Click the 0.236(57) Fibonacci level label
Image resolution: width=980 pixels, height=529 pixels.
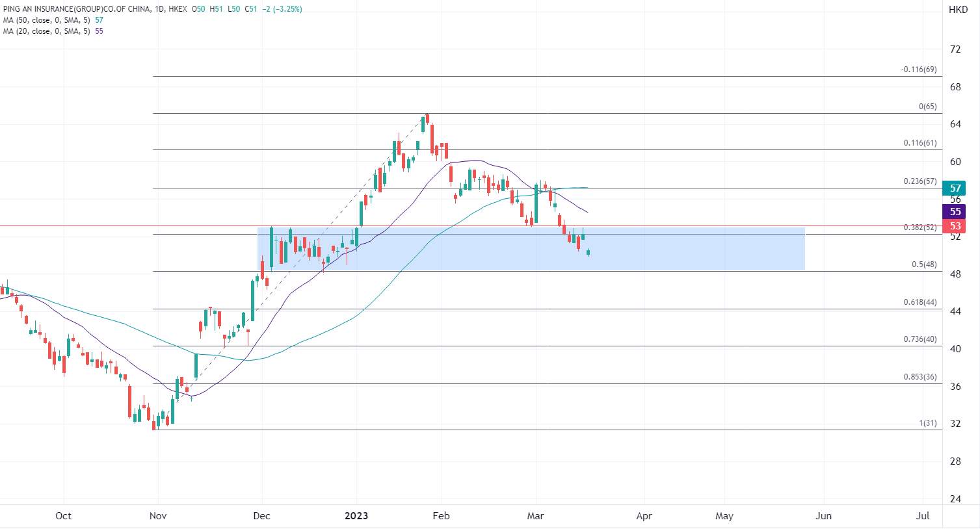pyautogui.click(x=920, y=181)
